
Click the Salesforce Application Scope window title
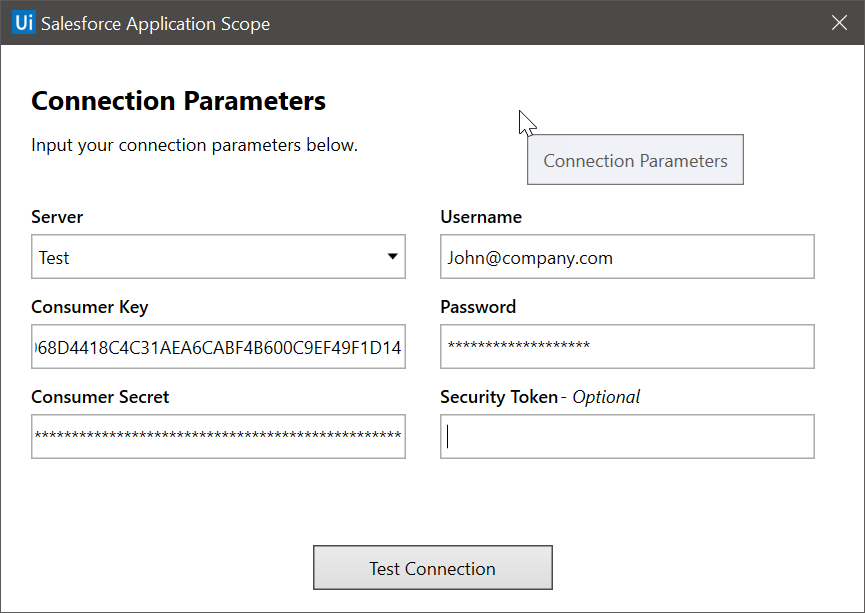[x=156, y=24]
